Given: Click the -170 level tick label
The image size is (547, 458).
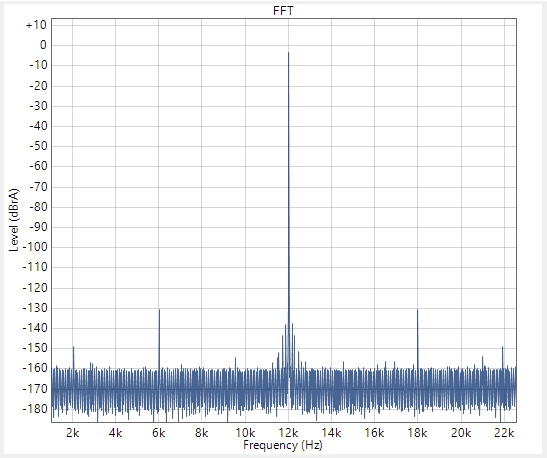Looking at the screenshot, I should point(35,389).
